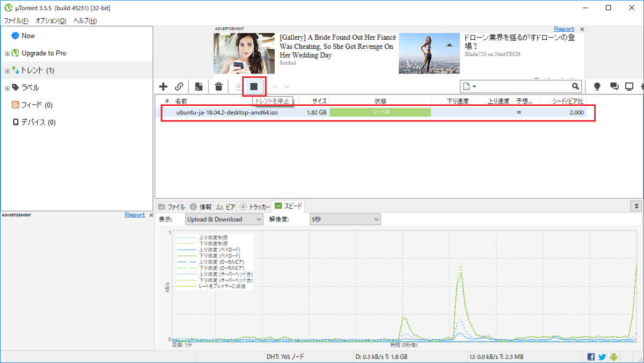644x363 pixels.
Task: Click the 2.000 ratio cell
Action: pyautogui.click(x=575, y=113)
